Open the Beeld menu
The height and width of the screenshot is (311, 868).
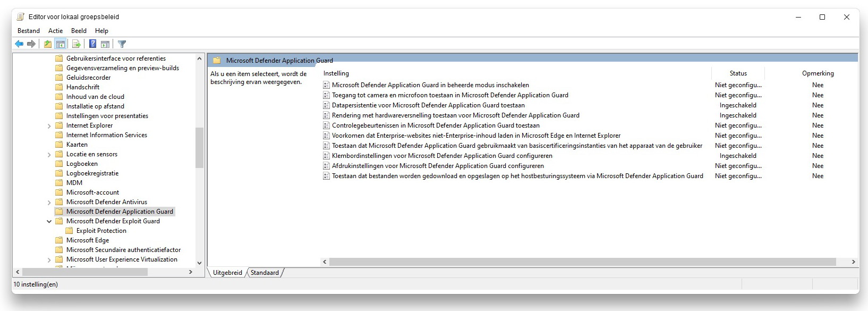pos(79,31)
